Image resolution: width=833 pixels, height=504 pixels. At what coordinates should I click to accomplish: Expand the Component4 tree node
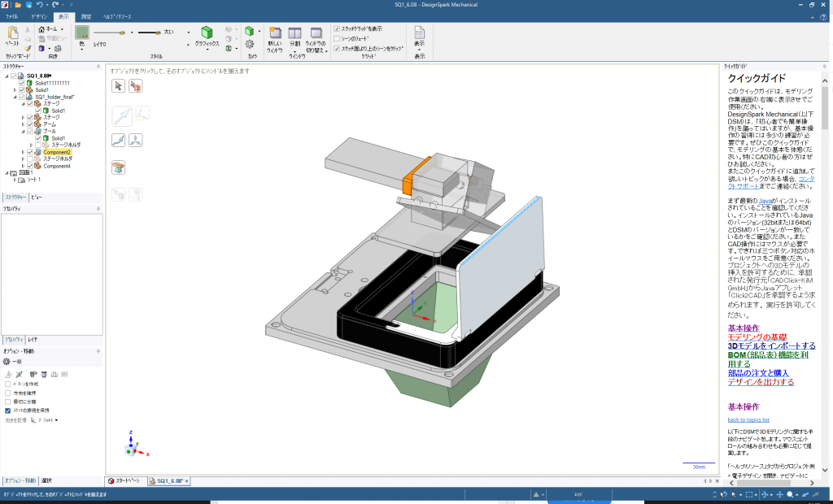[24, 166]
